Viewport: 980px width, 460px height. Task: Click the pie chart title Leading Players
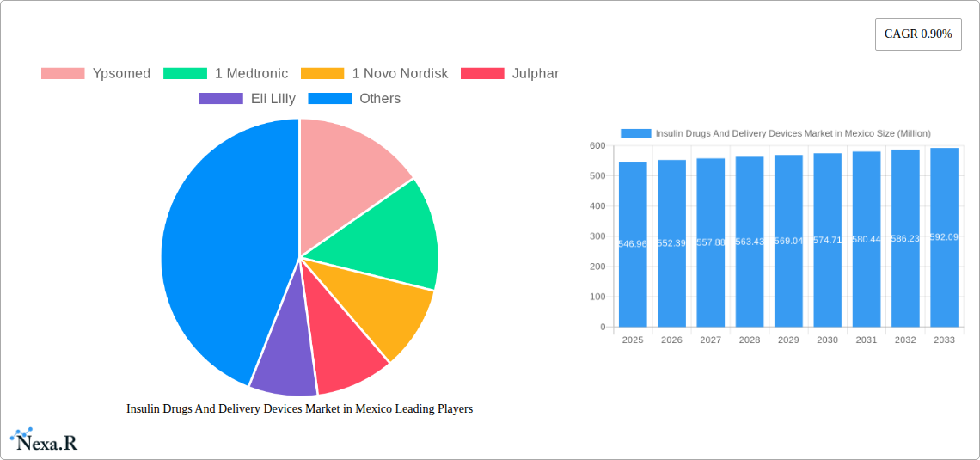coord(299,408)
